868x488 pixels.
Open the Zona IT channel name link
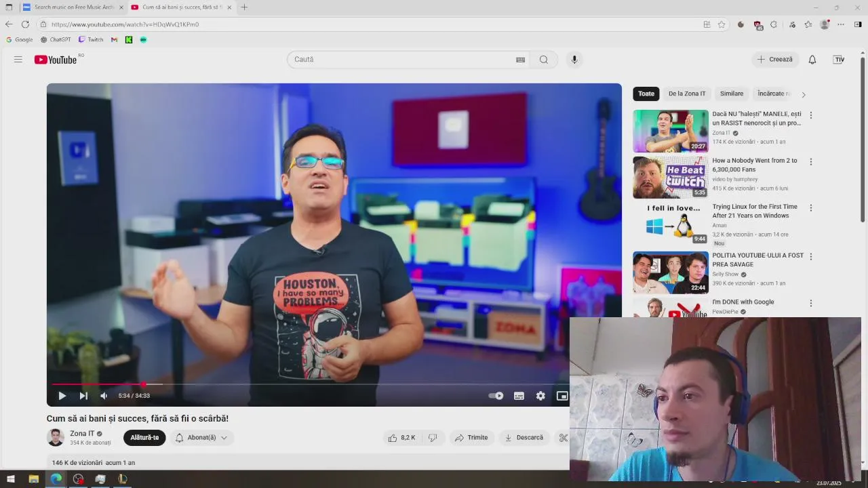pyautogui.click(x=82, y=434)
